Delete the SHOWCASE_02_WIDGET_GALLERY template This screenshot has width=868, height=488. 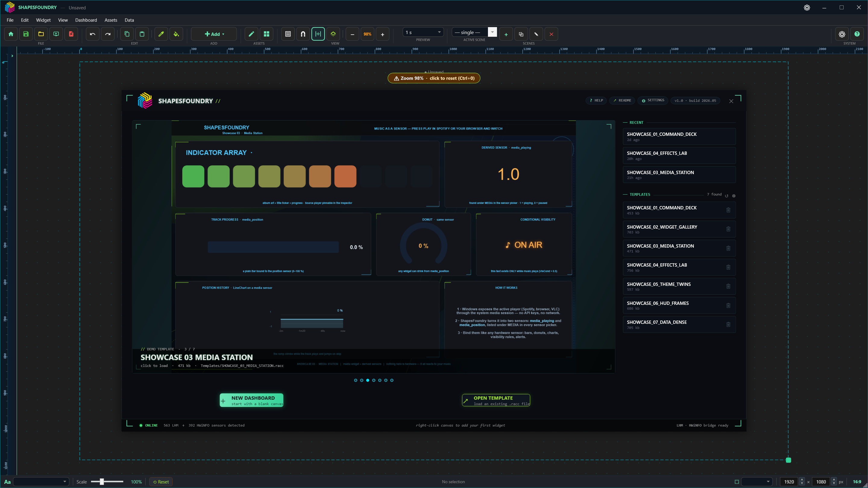[x=728, y=229]
